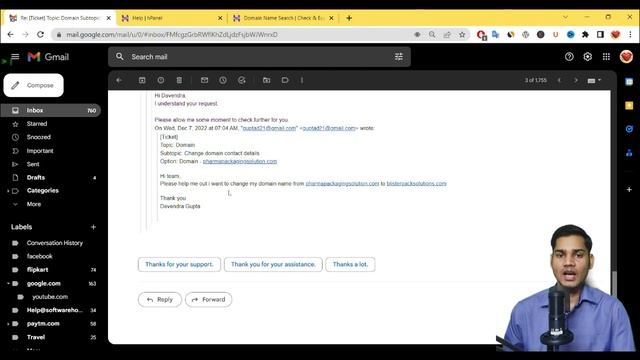Add this email to Tasks
640x360 pixels.
242,80
